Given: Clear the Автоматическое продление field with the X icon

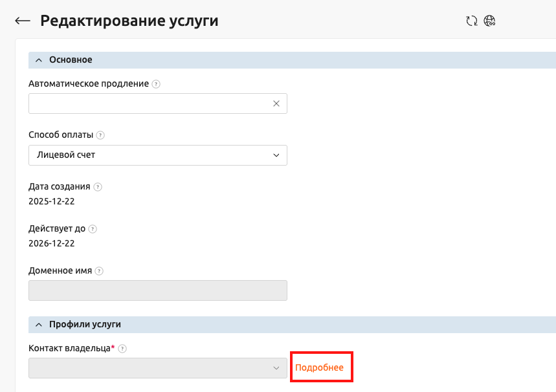Looking at the screenshot, I should click(x=276, y=103).
